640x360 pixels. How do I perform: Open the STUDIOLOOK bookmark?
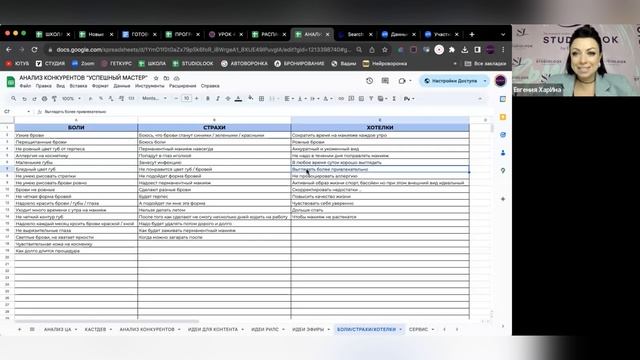193,64
